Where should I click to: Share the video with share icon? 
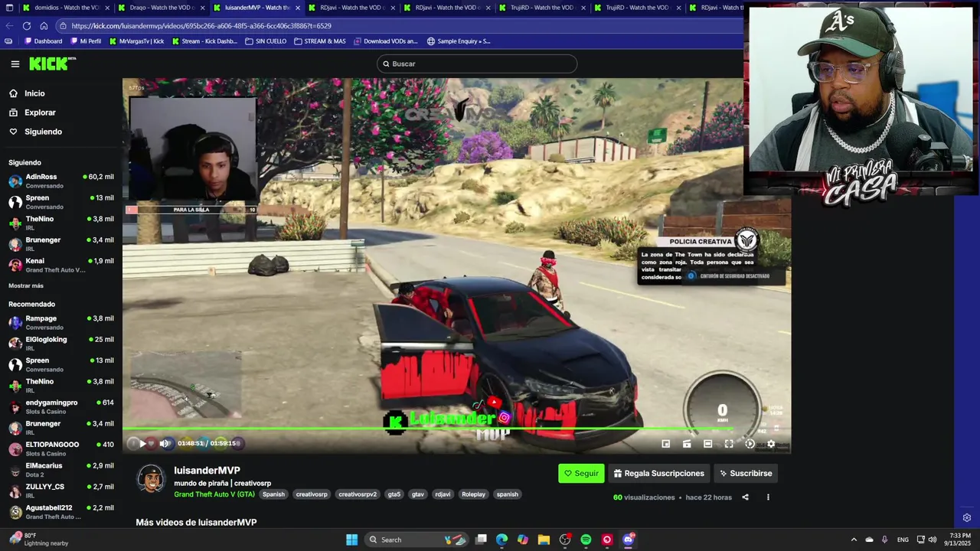pos(745,497)
